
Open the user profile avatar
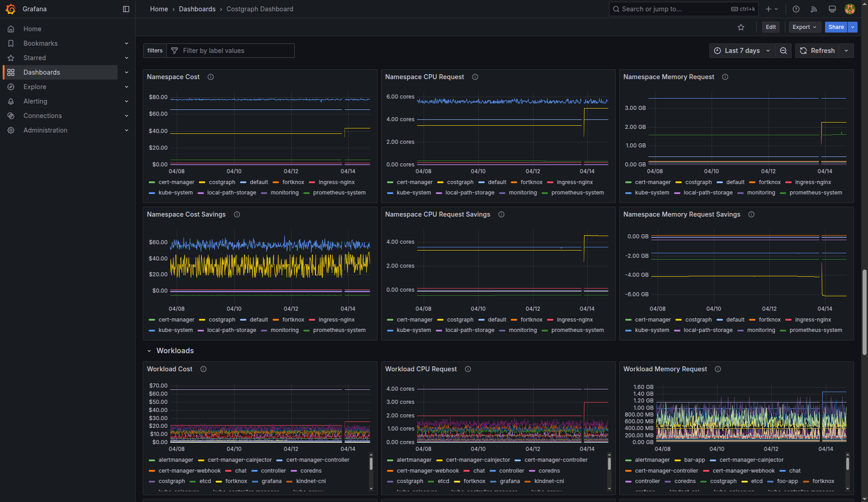(850, 9)
